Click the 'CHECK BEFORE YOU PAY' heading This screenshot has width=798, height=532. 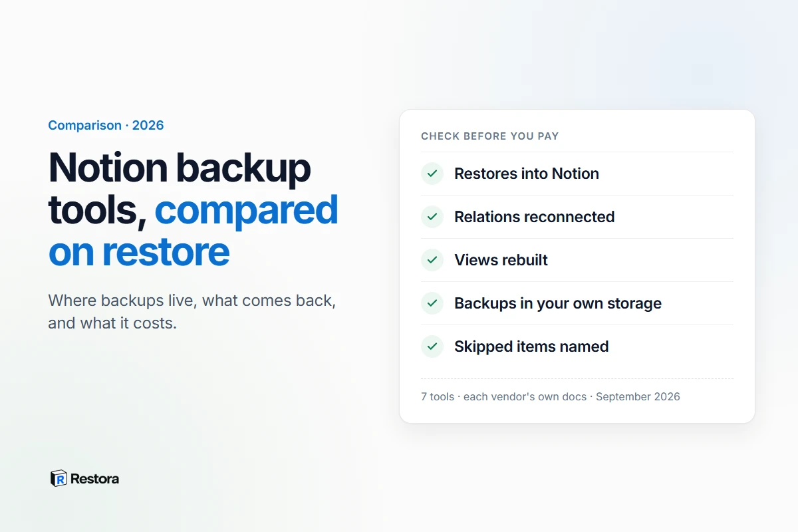pyautogui.click(x=490, y=136)
